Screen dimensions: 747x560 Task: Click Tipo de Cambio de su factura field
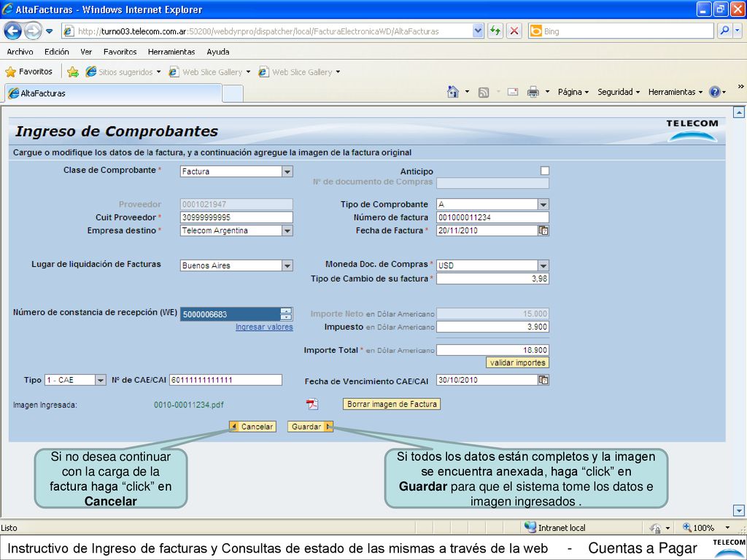click(x=492, y=279)
